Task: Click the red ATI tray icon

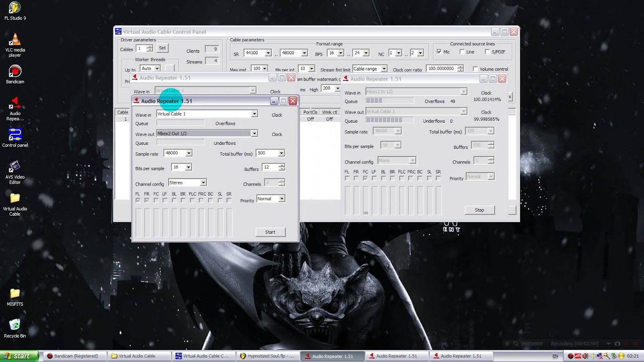Action: [x=579, y=356]
